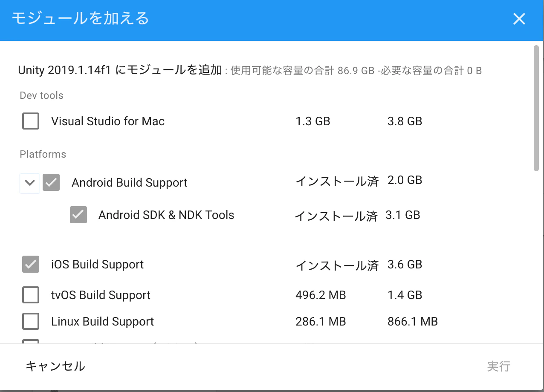Click the 実行 execute button
The width and height of the screenshot is (544, 392).
tap(499, 366)
